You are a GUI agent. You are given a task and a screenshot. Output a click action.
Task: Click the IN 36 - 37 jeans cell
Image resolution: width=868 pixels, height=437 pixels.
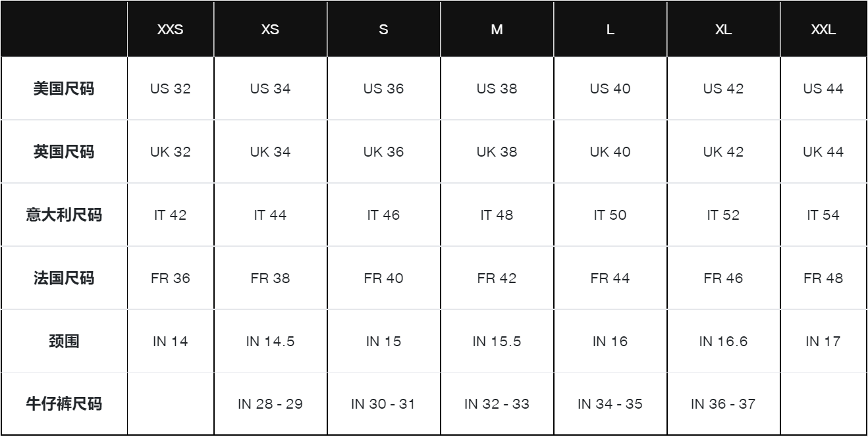[723, 404]
